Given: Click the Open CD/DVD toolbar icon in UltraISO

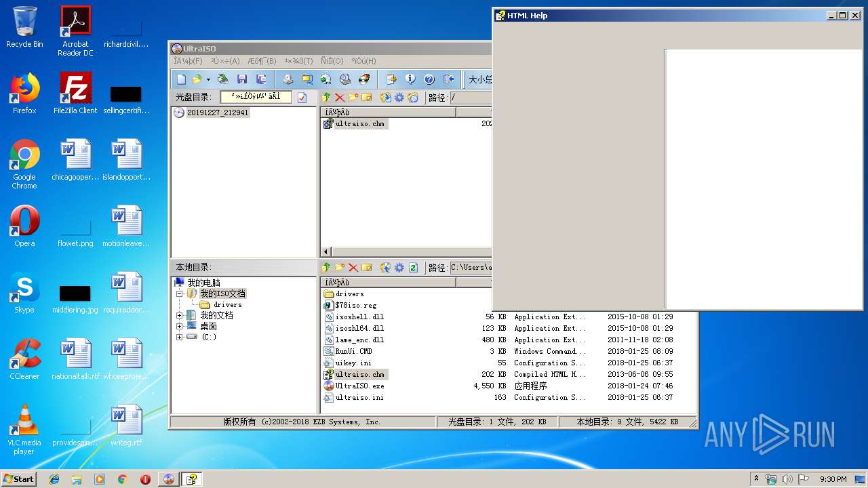Looking at the screenshot, I should point(222,79).
